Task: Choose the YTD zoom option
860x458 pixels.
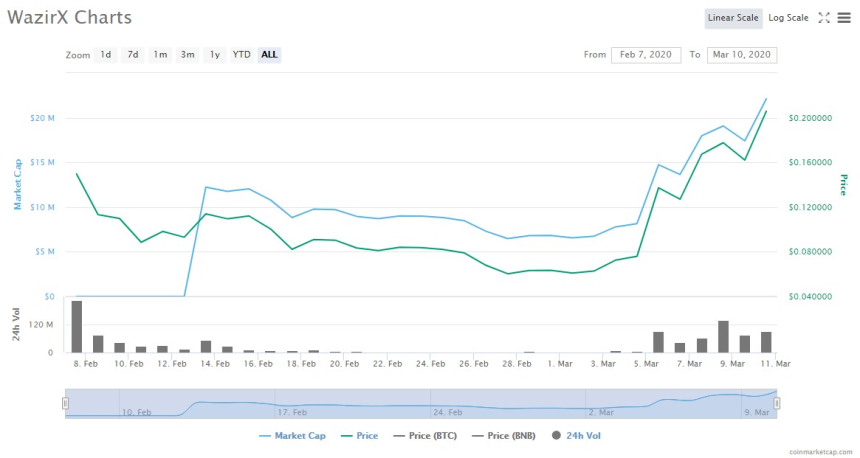Action: (x=241, y=55)
